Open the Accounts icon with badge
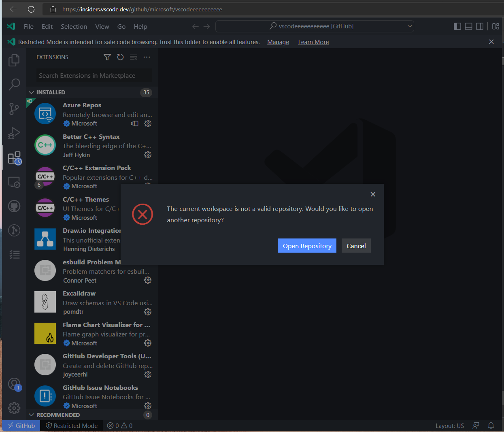This screenshot has width=504, height=432. pyautogui.click(x=14, y=384)
